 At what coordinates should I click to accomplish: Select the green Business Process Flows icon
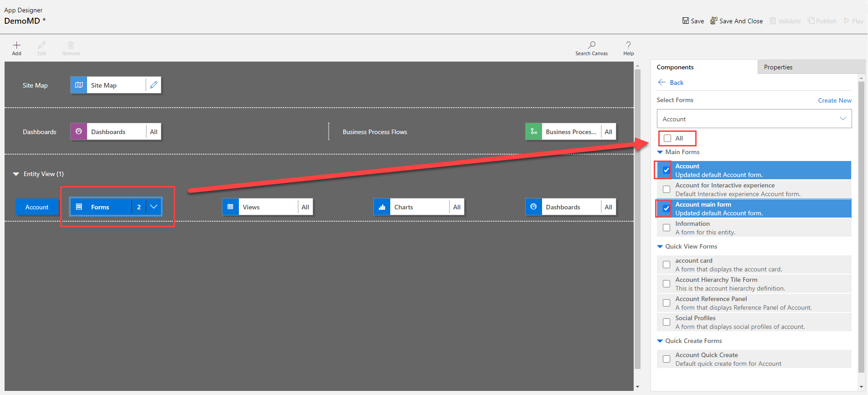534,131
